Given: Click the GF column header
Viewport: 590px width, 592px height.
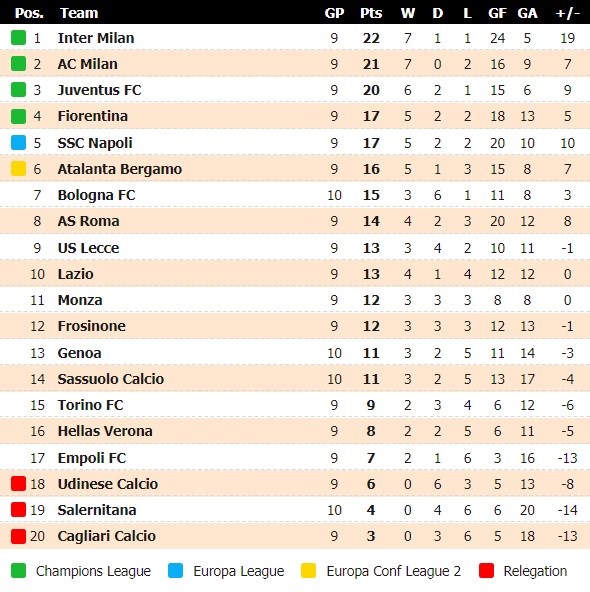Looking at the screenshot, I should (x=497, y=13).
